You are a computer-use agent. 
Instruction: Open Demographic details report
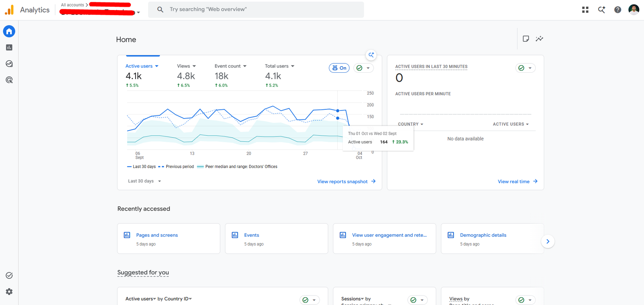click(492, 239)
